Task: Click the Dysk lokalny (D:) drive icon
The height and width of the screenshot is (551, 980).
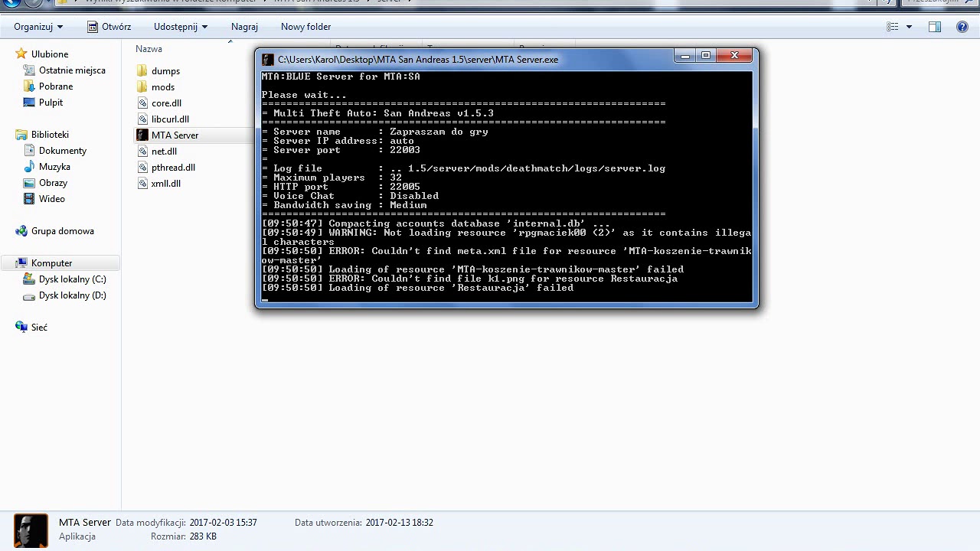Action: 29,295
